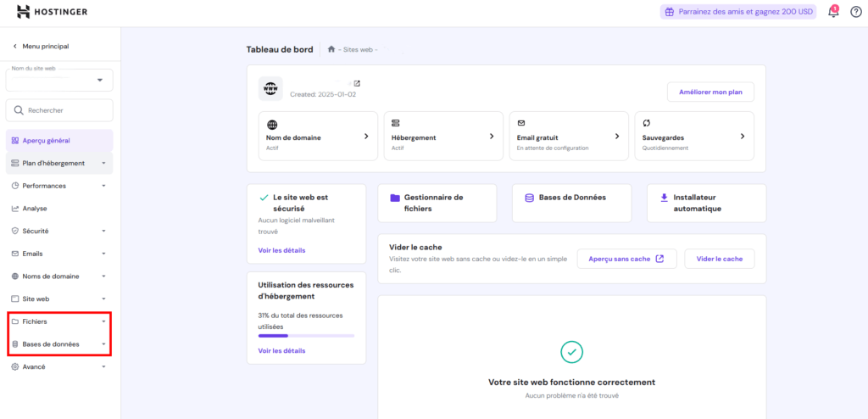Click the resource usage progress bar
This screenshot has height=419, width=868.
point(306,336)
